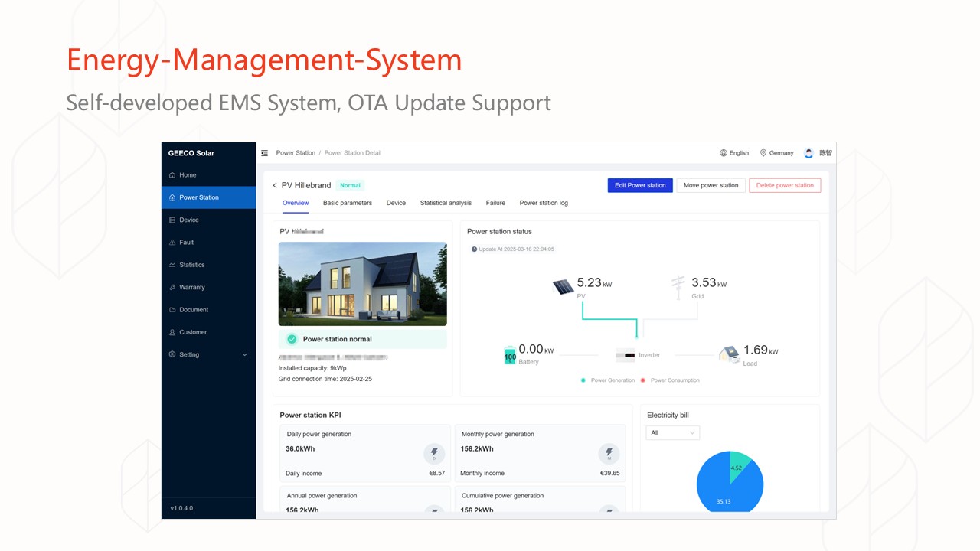Image resolution: width=980 pixels, height=551 pixels.
Task: Click the back arrow beside PV Hillebrand
Action: click(275, 185)
